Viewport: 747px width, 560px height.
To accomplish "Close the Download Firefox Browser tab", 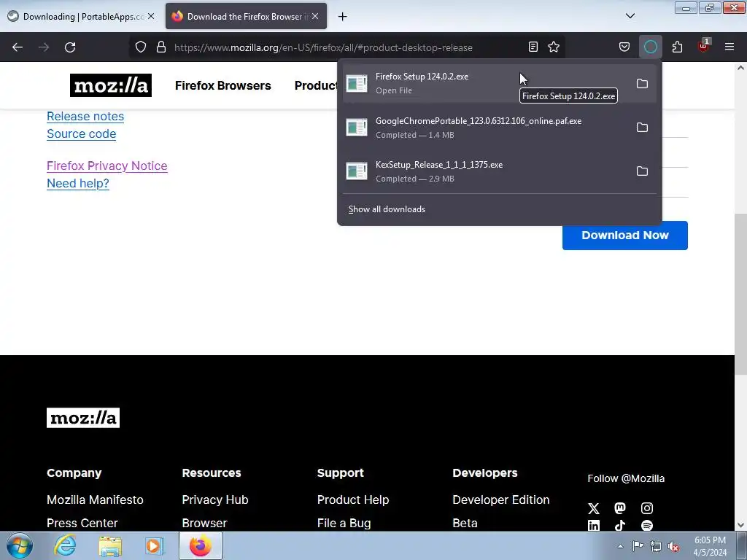I will 315,16.
